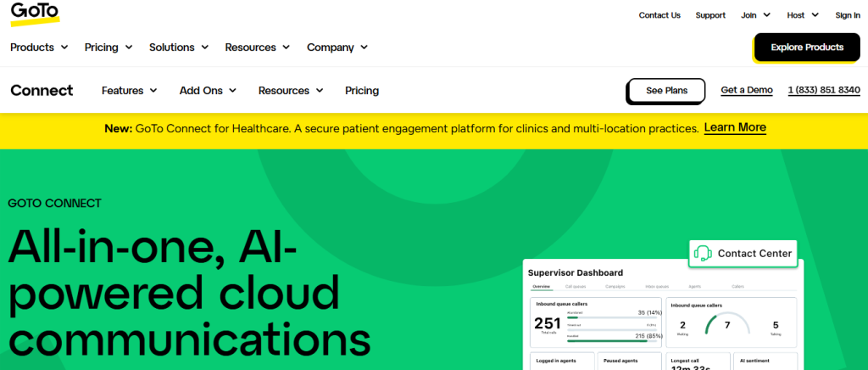The width and height of the screenshot is (868, 370).
Task: Click the Contact Center label badge
Action: 743,254
